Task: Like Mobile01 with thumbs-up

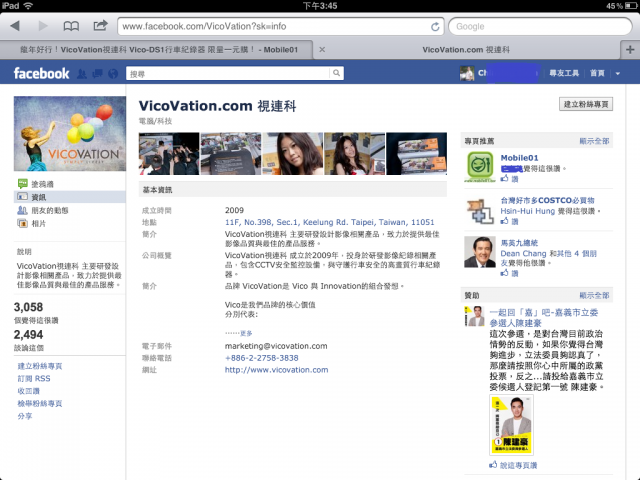Action: tap(509, 179)
